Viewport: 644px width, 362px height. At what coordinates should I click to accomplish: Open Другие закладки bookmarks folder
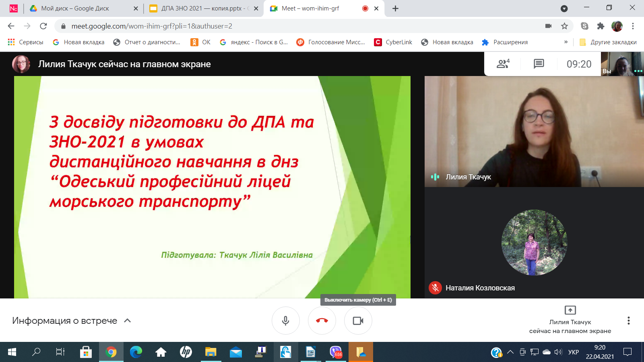pyautogui.click(x=608, y=42)
